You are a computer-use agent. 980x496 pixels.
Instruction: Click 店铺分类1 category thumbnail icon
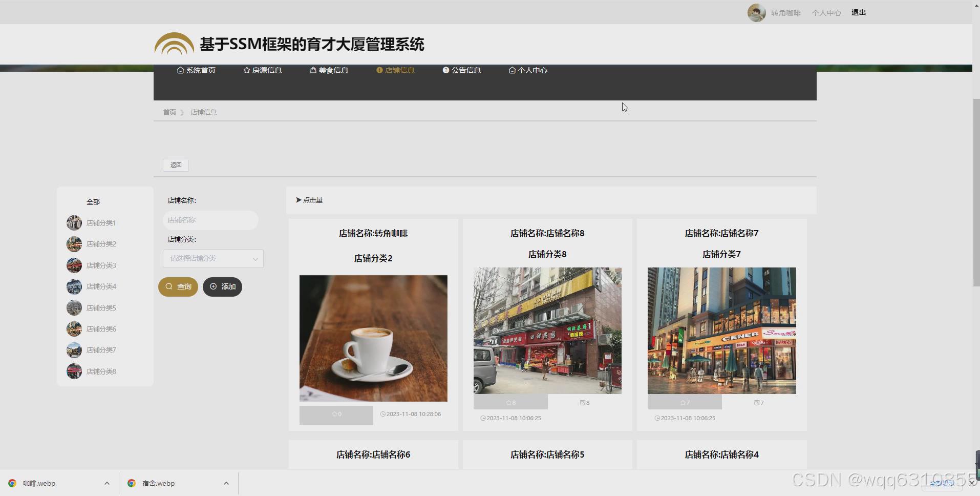(x=74, y=223)
